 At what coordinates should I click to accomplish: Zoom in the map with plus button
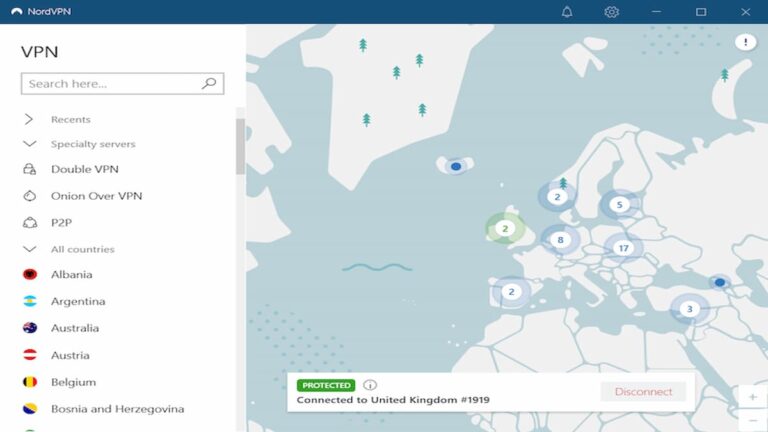[752, 397]
